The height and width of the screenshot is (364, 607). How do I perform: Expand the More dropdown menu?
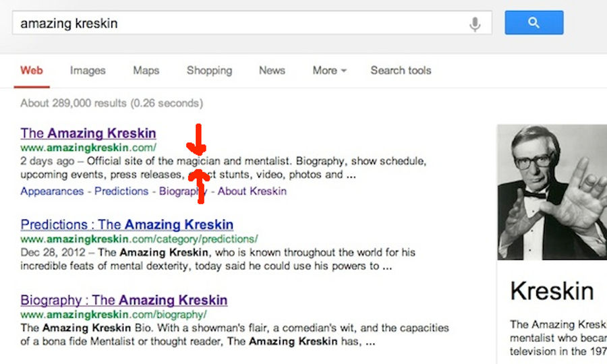[329, 70]
